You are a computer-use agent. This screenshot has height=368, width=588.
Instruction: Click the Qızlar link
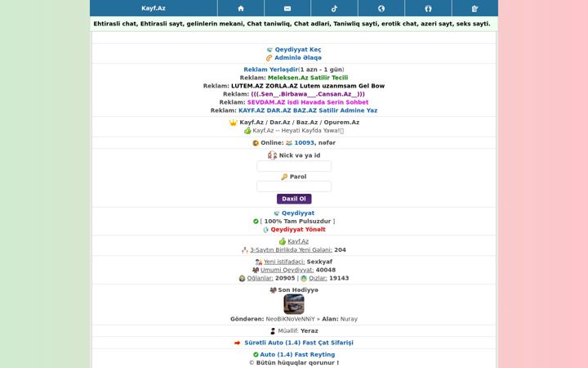[318, 278]
